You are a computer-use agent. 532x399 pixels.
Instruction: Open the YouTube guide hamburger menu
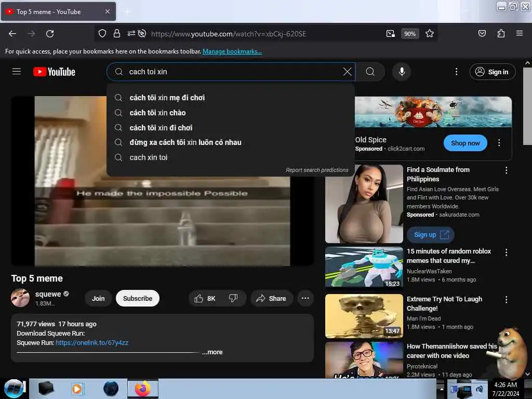pyautogui.click(x=17, y=72)
